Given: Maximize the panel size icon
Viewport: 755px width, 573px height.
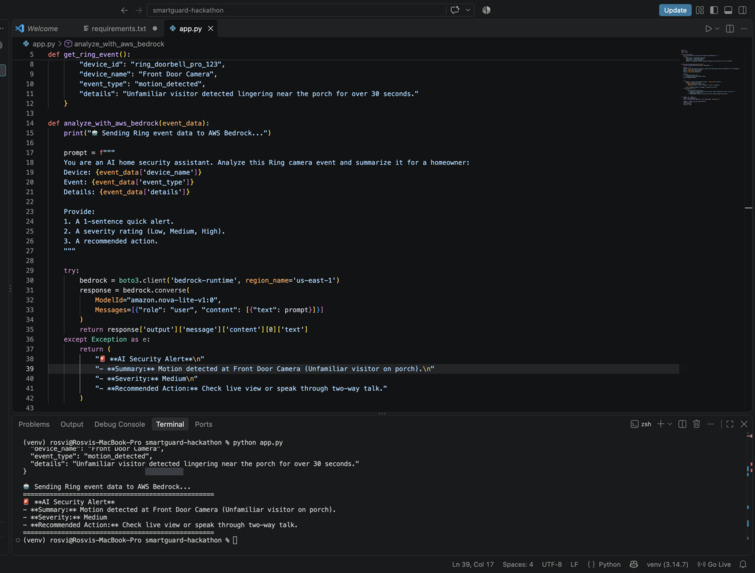Looking at the screenshot, I should [730, 424].
